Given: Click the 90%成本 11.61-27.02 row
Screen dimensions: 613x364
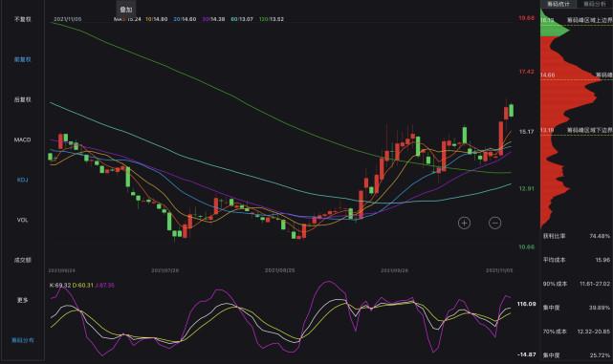Looking at the screenshot, I should 577,284.
